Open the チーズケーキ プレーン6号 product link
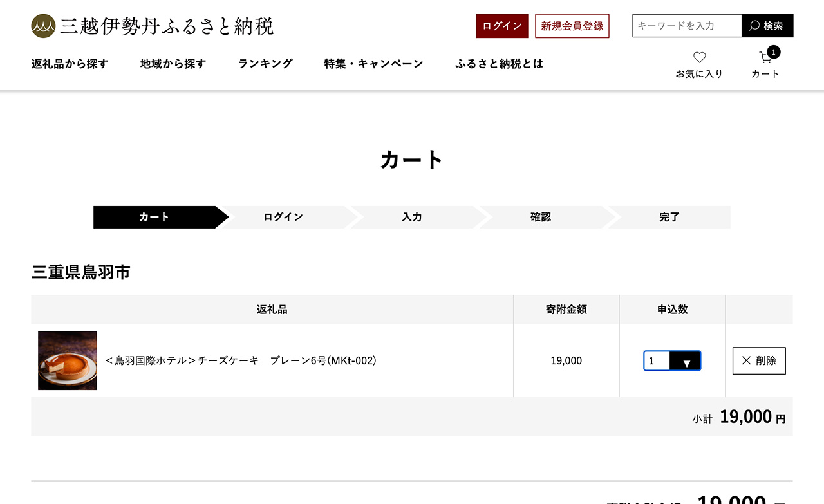824x504 pixels. click(241, 361)
